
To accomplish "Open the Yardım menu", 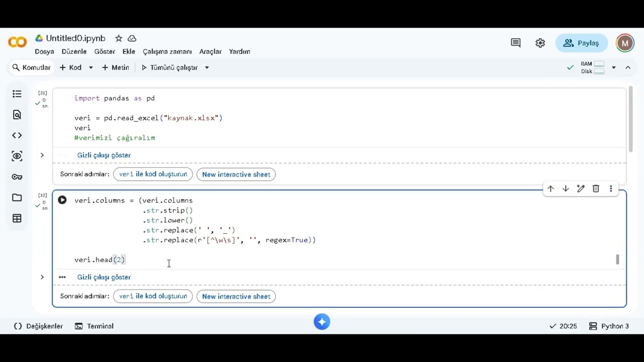I will pos(239,51).
